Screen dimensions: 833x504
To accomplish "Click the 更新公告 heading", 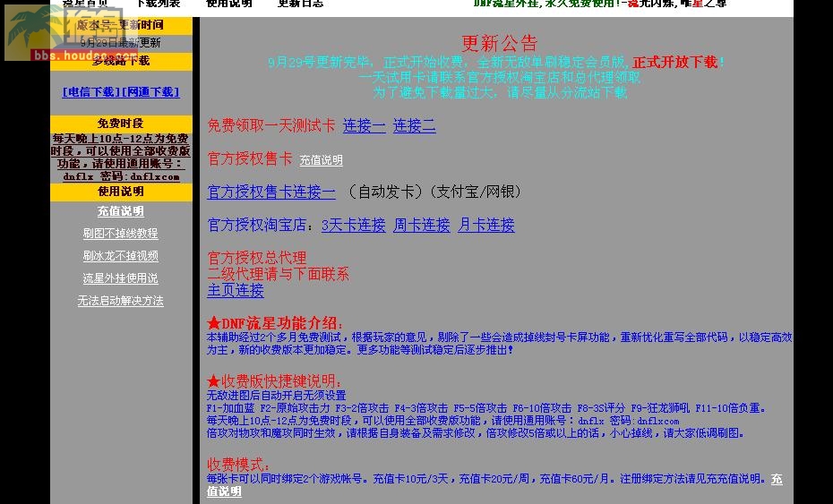I will click(500, 43).
